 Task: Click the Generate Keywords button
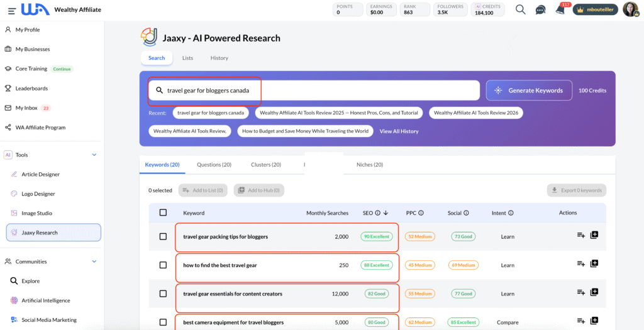pyautogui.click(x=529, y=91)
